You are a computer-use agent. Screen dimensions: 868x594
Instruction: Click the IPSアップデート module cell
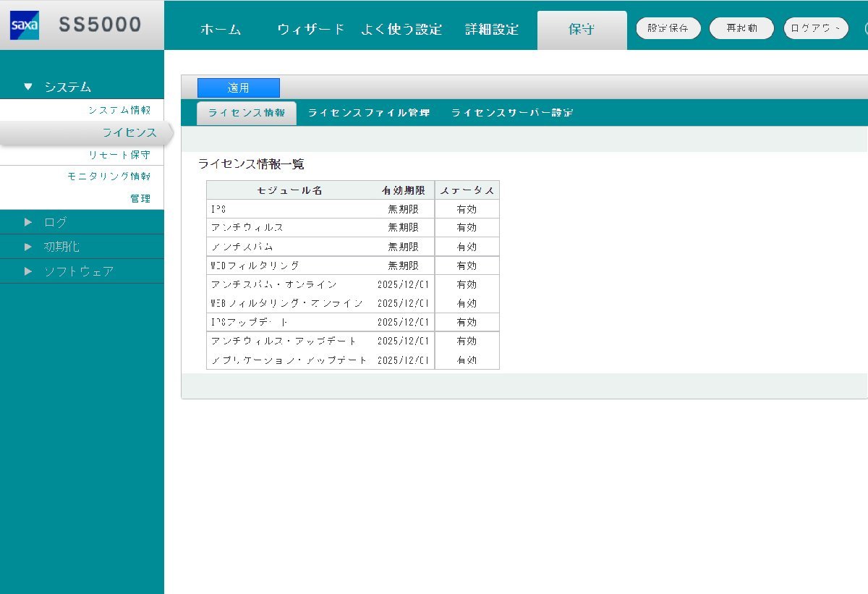(x=250, y=322)
